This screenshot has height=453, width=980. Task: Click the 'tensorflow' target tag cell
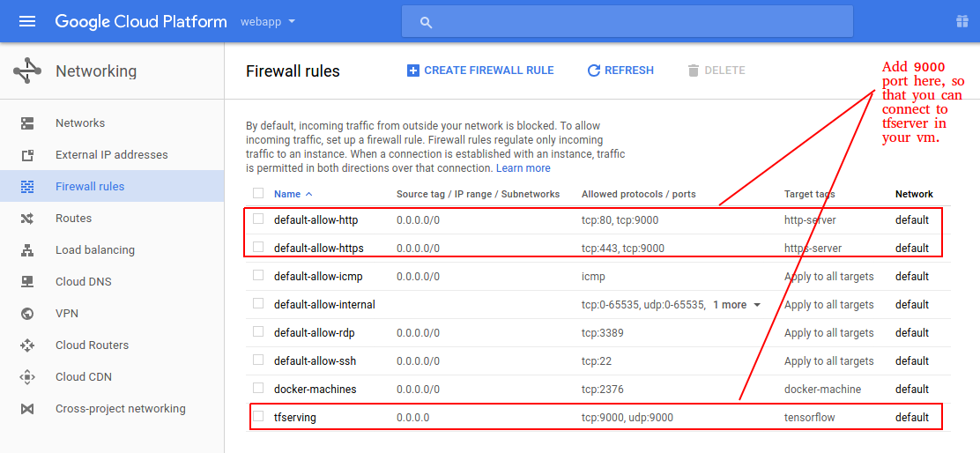809,418
